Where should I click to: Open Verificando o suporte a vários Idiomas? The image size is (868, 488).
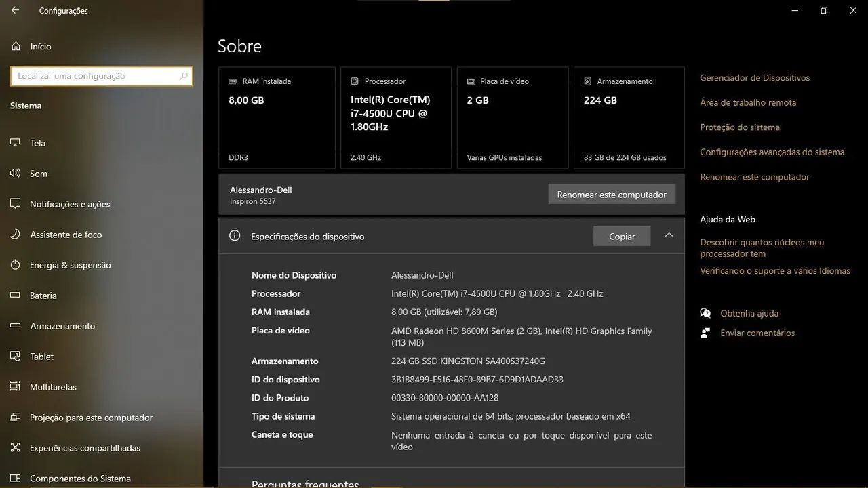(x=775, y=271)
